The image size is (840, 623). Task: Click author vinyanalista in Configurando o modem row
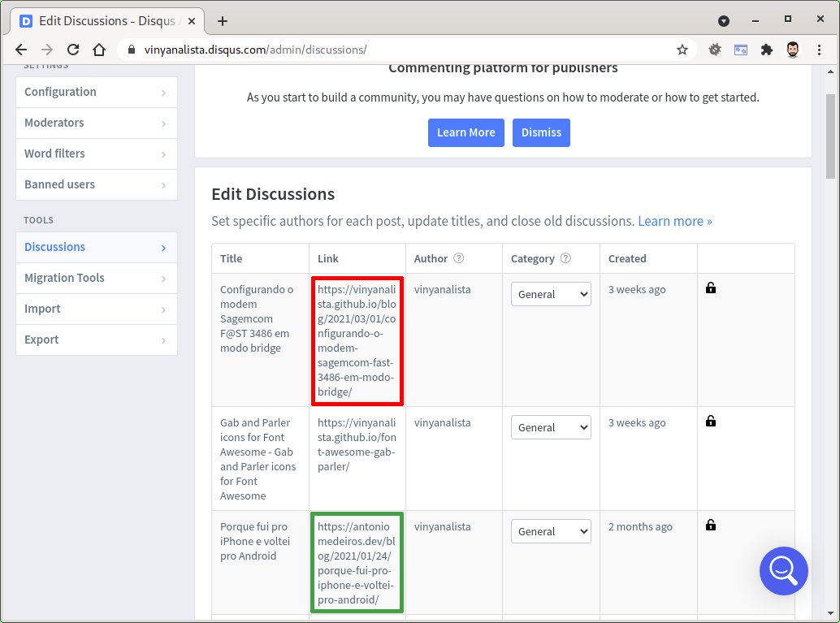[443, 289]
